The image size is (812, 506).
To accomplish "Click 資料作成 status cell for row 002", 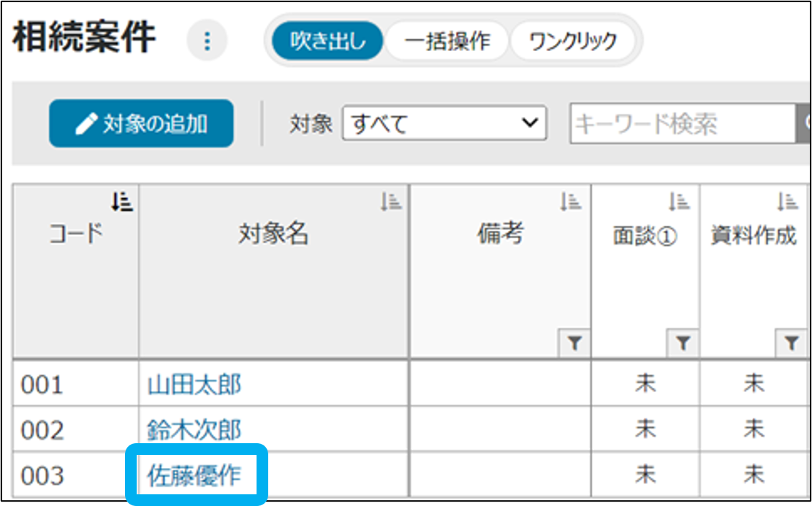I will pos(754,430).
